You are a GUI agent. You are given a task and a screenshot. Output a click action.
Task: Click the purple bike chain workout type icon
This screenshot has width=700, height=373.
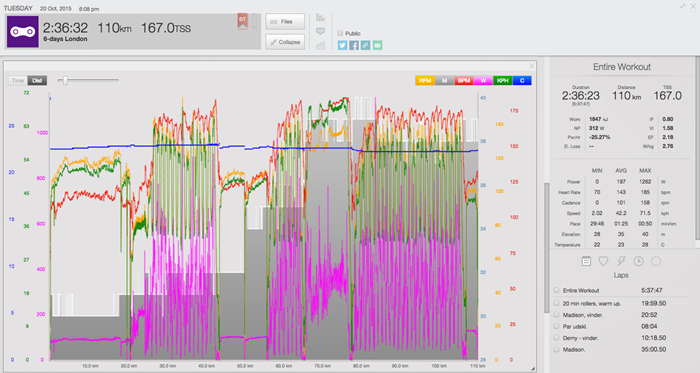[x=22, y=32]
